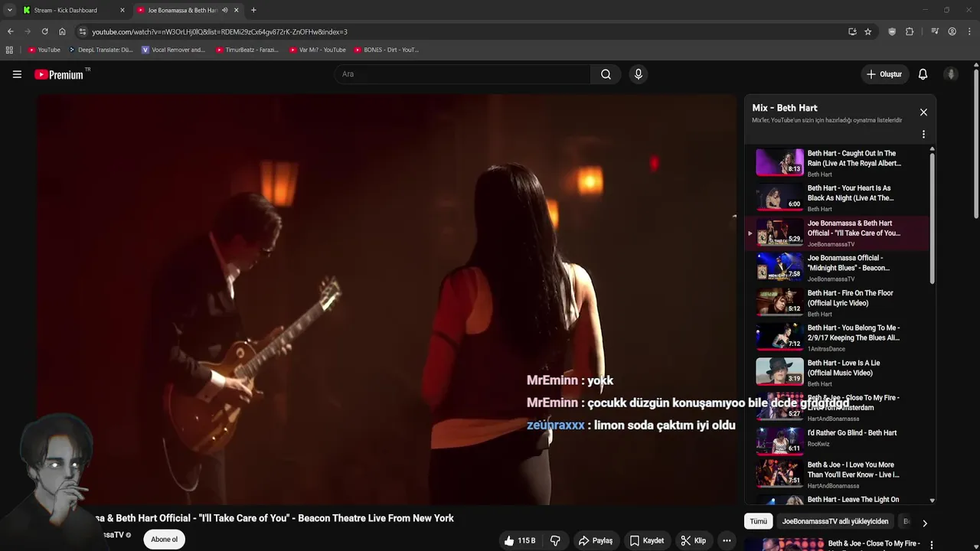Subscribe with the Abone ol button
Screen dimensions: 980x551
[x=164, y=540]
